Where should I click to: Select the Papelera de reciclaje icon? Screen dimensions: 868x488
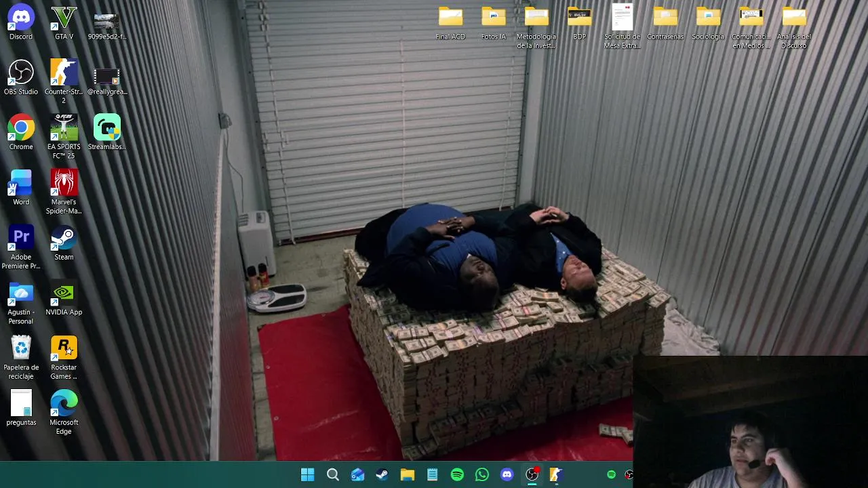coord(21,357)
